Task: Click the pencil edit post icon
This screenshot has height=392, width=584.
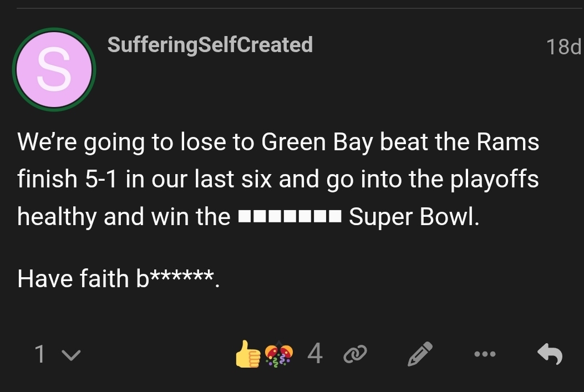Action: click(420, 354)
